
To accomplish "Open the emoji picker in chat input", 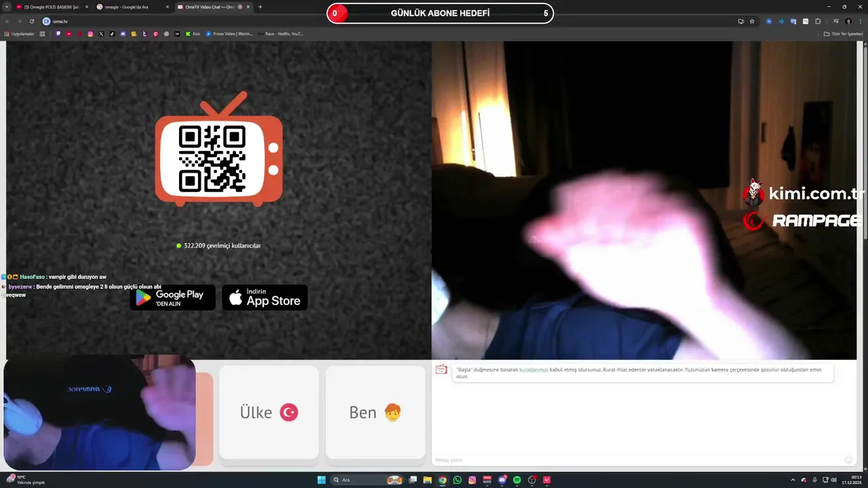I will point(848,460).
